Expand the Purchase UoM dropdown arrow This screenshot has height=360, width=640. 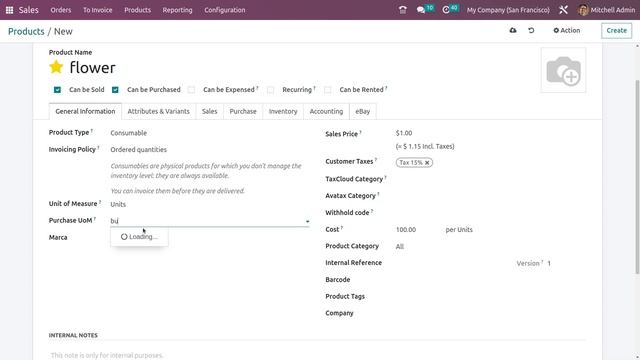pos(307,221)
